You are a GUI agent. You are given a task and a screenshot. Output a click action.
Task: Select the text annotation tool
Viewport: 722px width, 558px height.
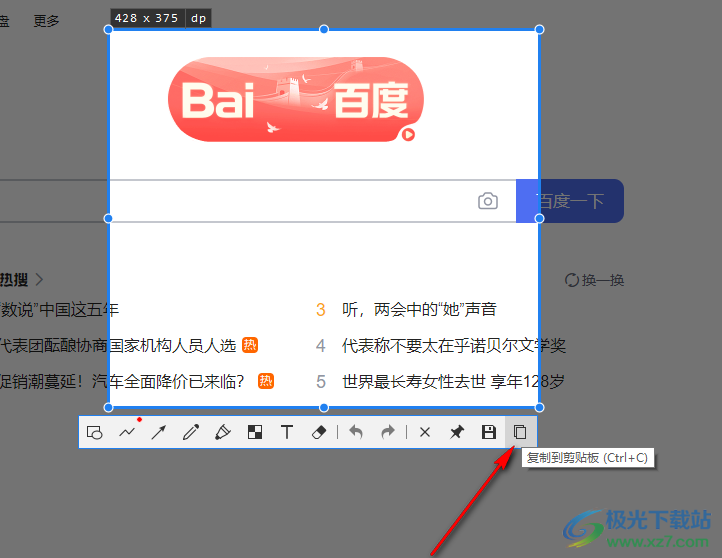[287, 432]
